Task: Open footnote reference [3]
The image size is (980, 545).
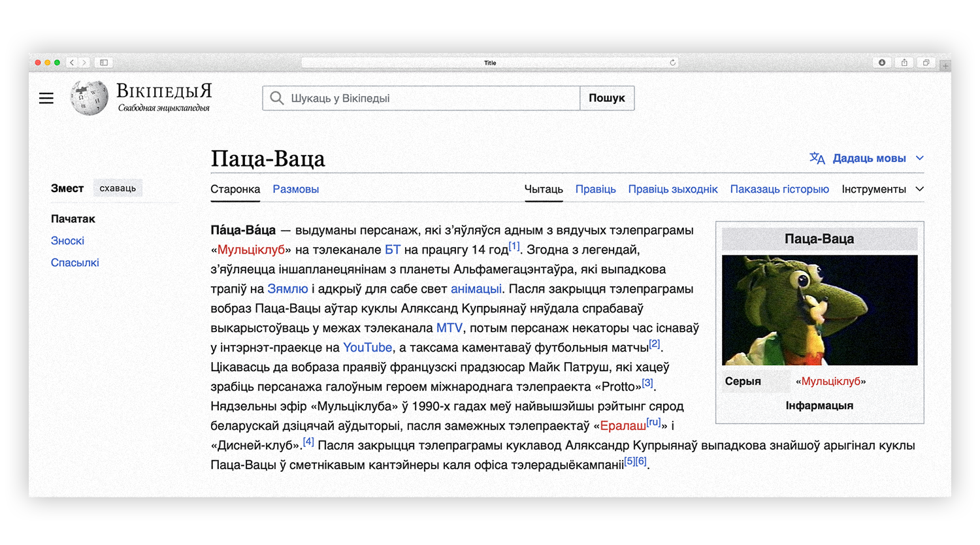Action: coord(647,383)
